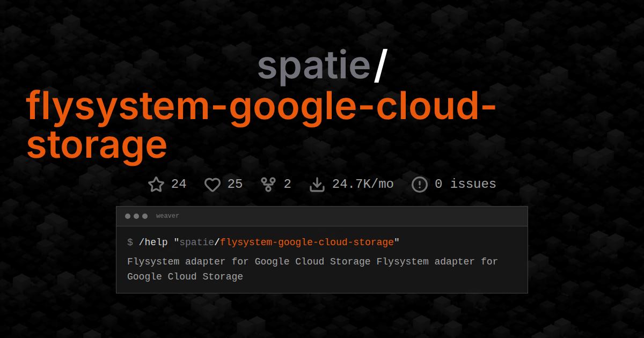
Task: Click the heart icon with 25 likes
Action: coord(212,184)
